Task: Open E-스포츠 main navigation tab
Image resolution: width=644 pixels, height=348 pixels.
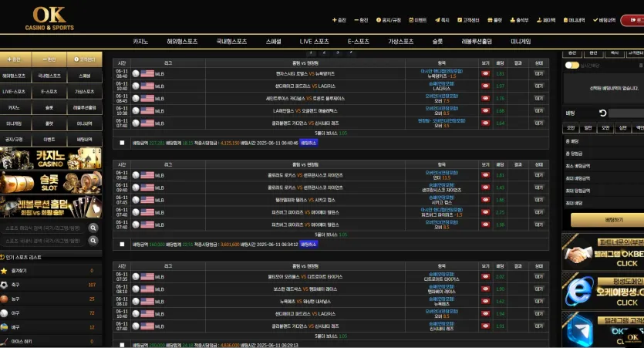Action: click(358, 42)
